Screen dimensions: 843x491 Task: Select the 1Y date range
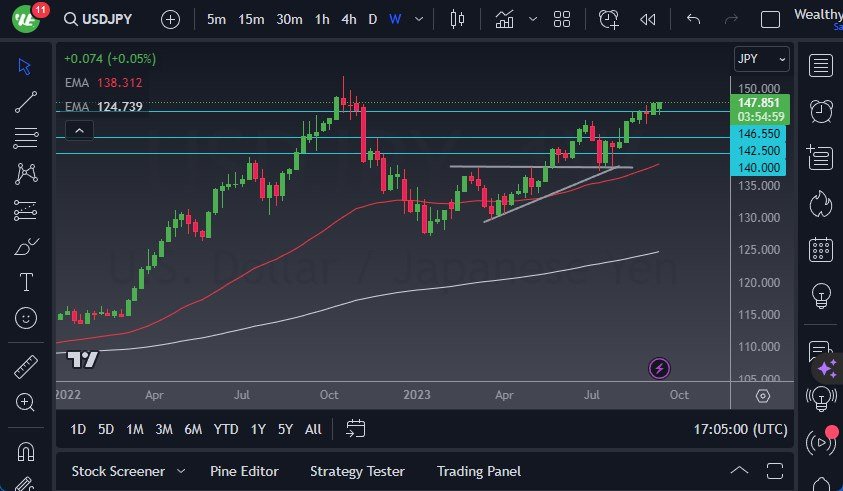point(258,429)
